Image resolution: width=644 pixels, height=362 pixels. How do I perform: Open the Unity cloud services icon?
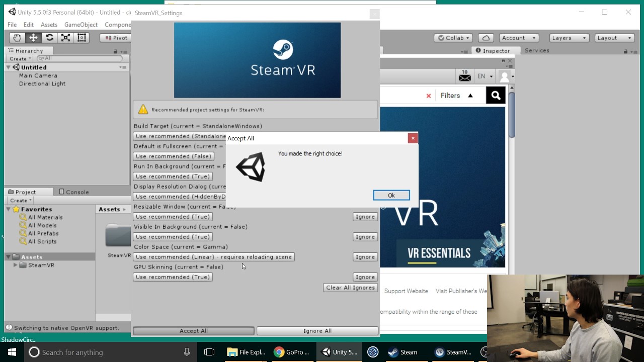pos(486,38)
